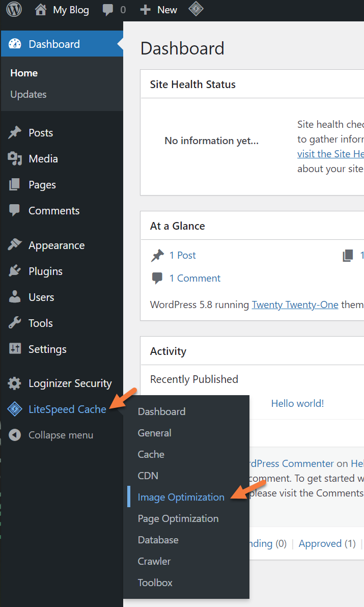
Task: Open the New content dropdown
Action: (x=159, y=10)
